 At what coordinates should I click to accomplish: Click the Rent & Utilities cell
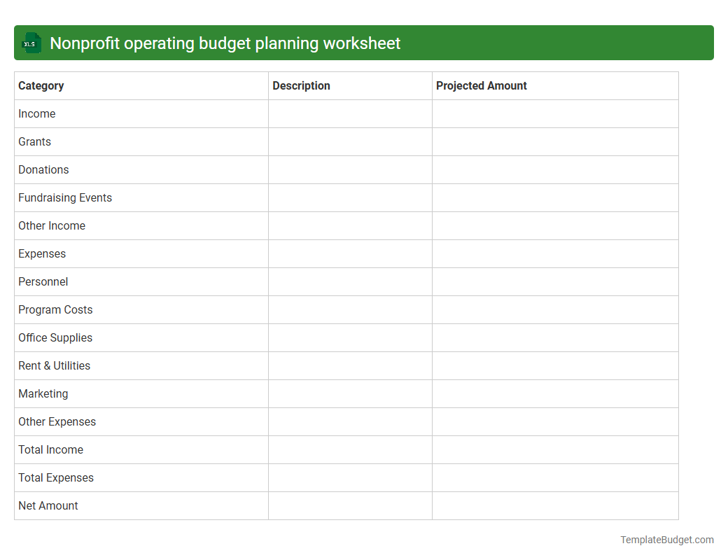click(x=54, y=365)
